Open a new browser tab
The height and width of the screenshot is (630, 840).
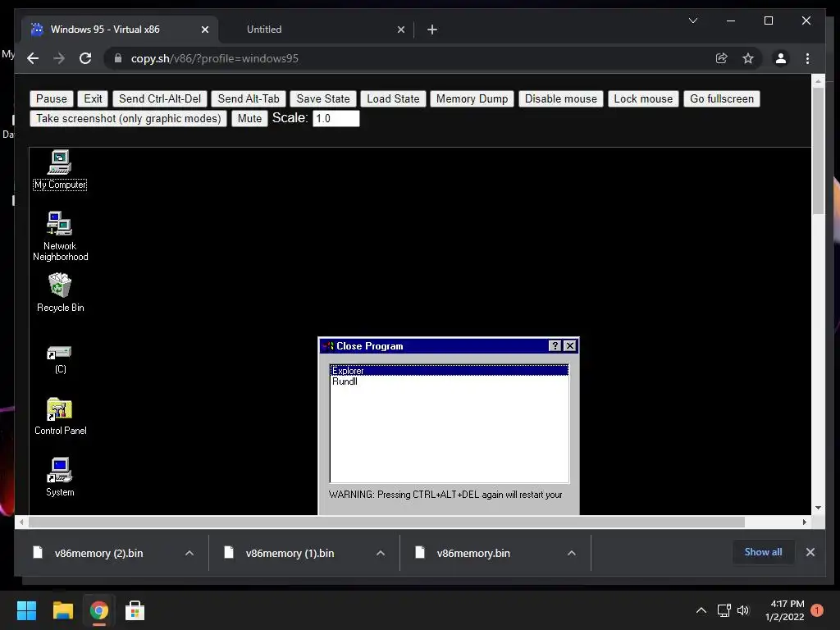click(432, 30)
